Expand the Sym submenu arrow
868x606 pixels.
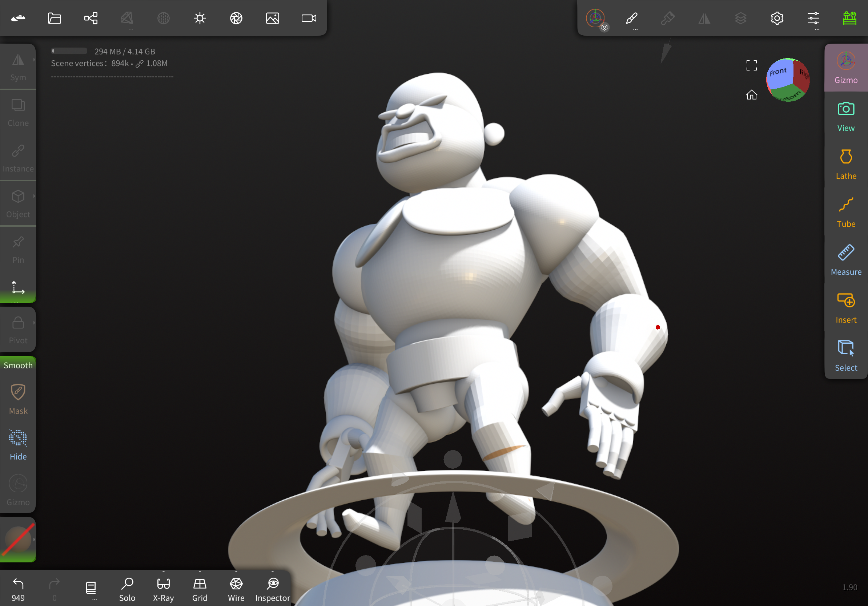(34, 60)
